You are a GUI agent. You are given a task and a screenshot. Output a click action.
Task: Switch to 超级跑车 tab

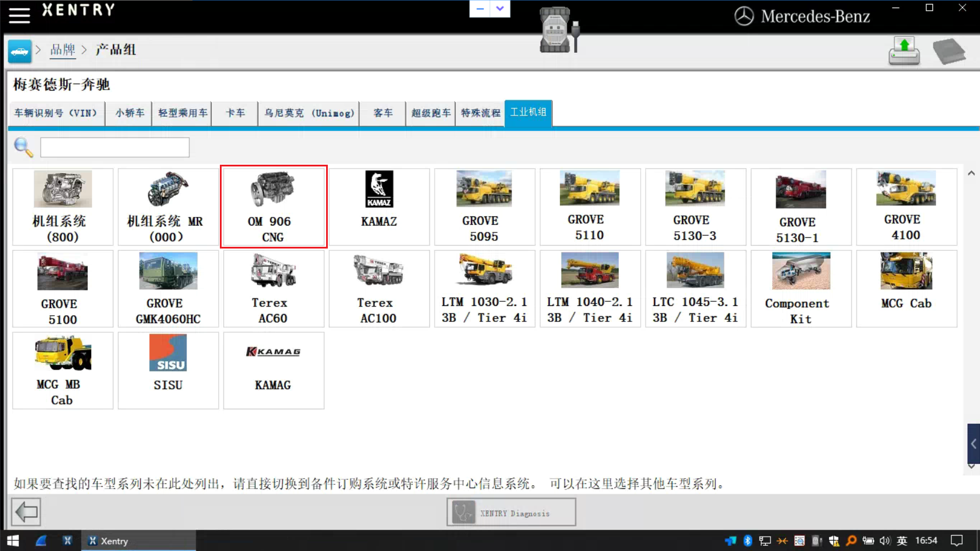pyautogui.click(x=431, y=113)
